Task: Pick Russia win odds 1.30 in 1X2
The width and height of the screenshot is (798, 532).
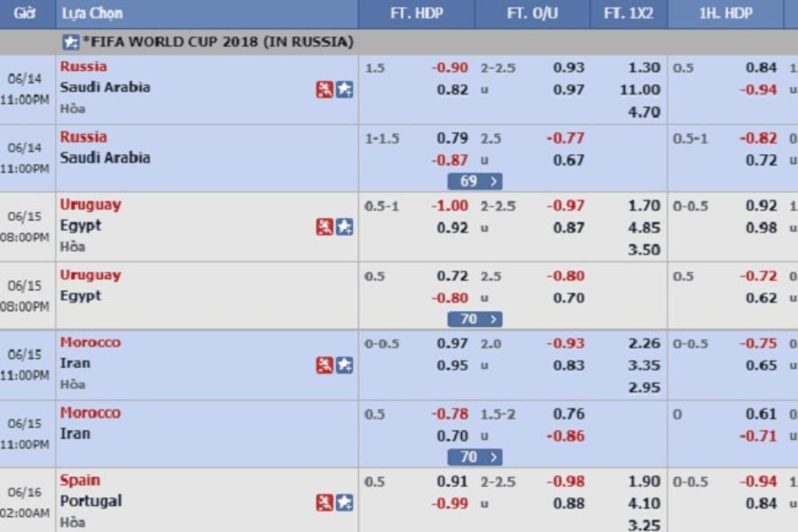Action: pyautogui.click(x=645, y=67)
